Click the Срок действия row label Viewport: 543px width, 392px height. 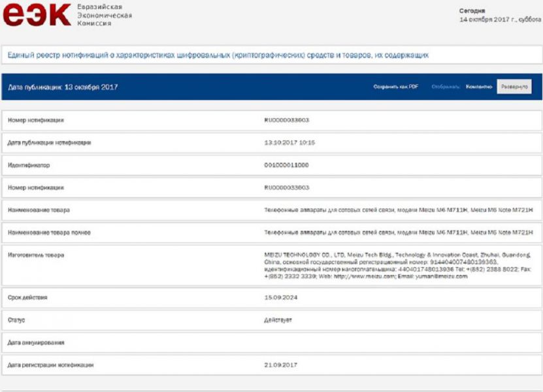tap(27, 297)
